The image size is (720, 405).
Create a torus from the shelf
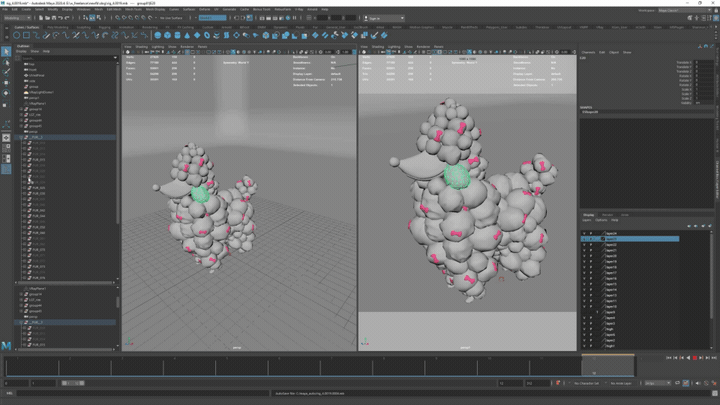tap(207, 35)
